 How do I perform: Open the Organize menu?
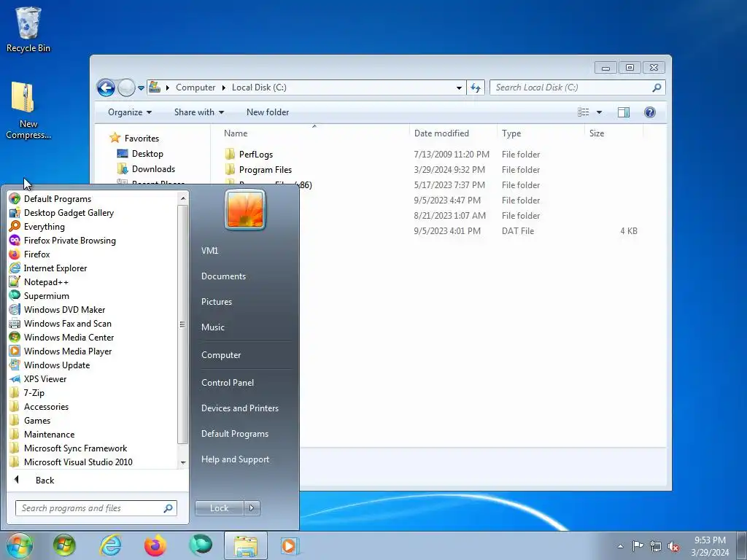[130, 112]
